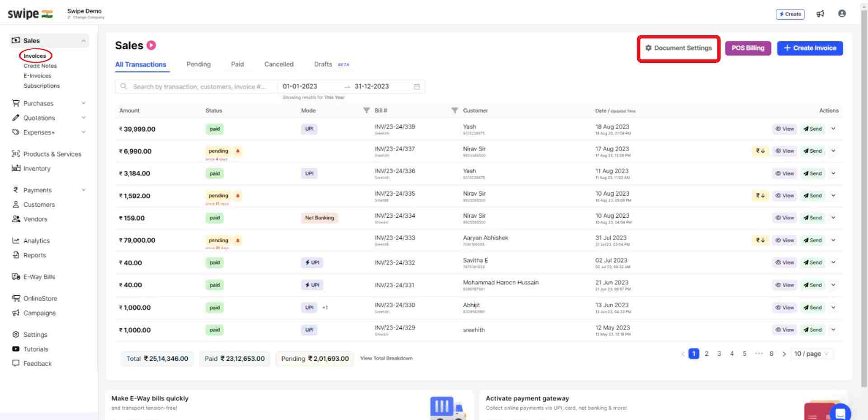Go to page 8 of transactions

point(771,354)
